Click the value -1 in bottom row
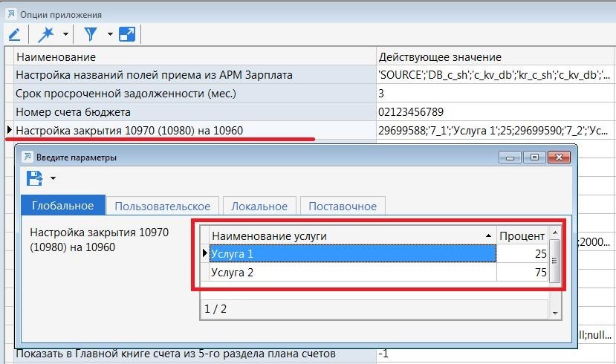Screen dimensions: 616x364 point(383,354)
